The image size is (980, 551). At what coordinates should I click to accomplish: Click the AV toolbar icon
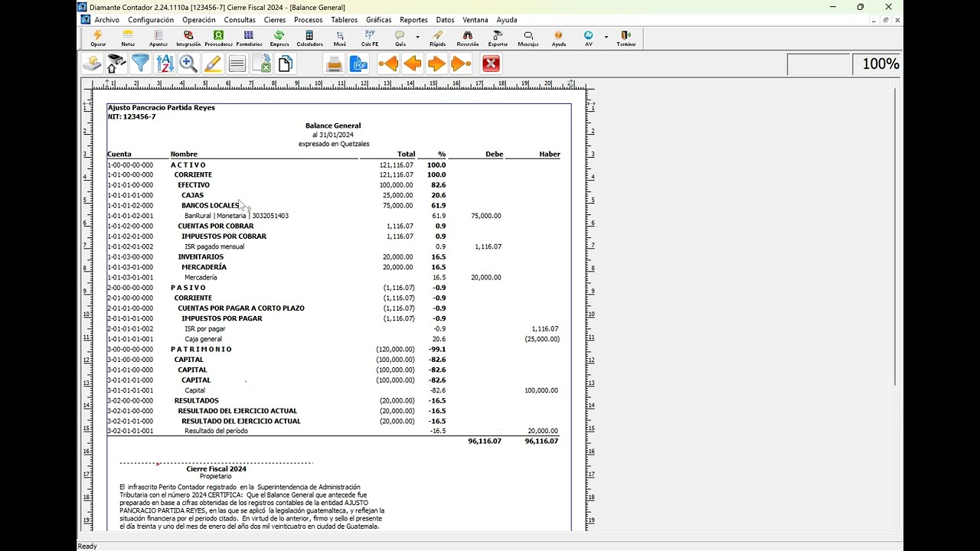(x=589, y=38)
